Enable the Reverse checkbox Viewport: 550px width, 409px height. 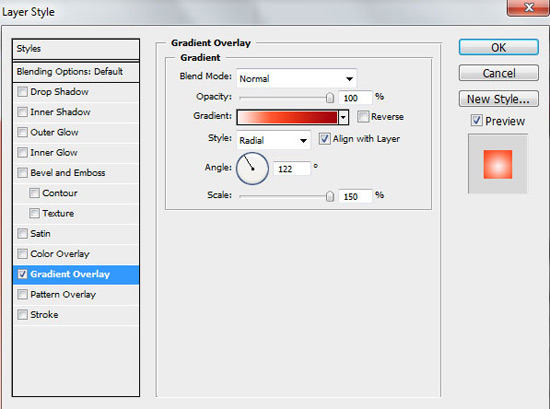pyautogui.click(x=363, y=116)
